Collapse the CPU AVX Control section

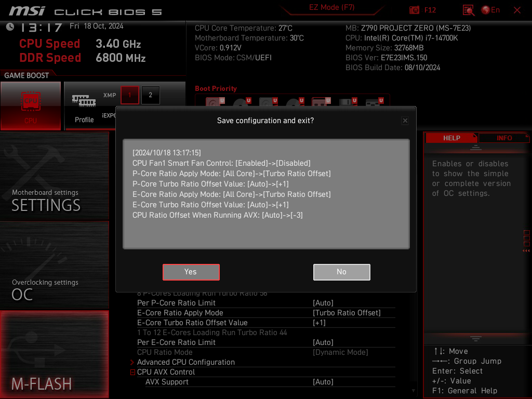tap(132, 372)
